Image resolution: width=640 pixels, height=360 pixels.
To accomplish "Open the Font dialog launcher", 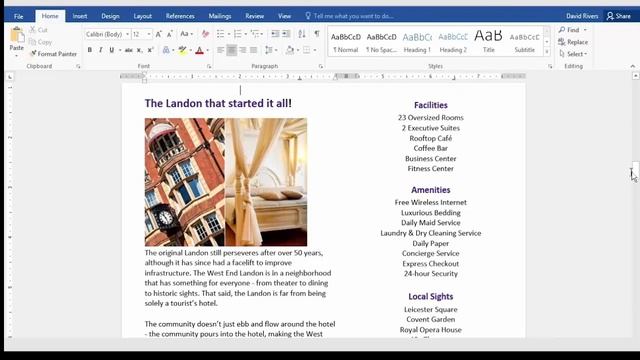I will click(209, 66).
